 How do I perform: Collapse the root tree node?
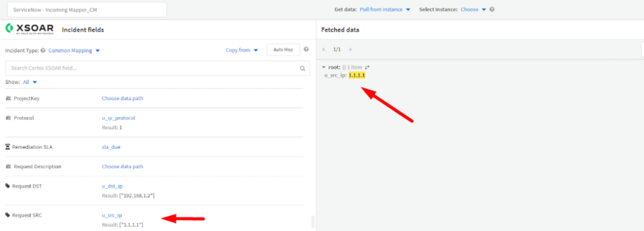point(324,67)
